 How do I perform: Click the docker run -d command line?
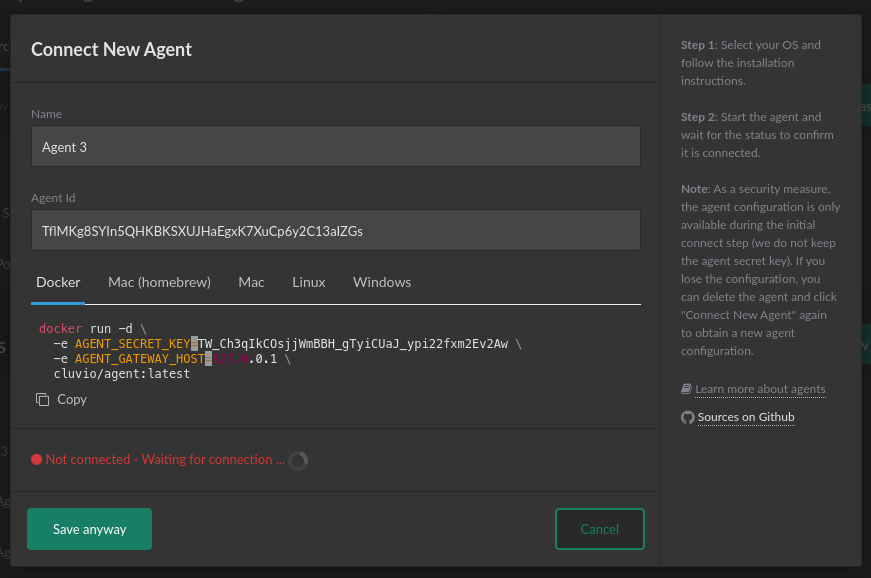click(x=93, y=329)
